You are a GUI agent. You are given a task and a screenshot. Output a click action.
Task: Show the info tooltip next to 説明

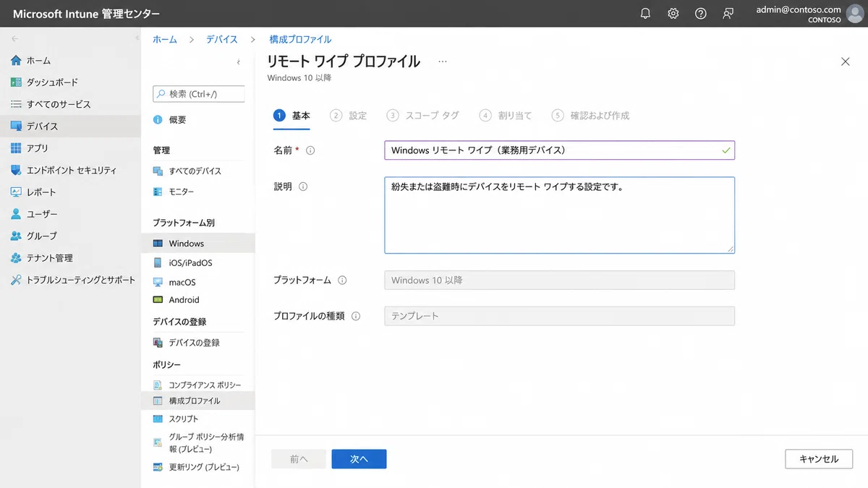point(303,187)
